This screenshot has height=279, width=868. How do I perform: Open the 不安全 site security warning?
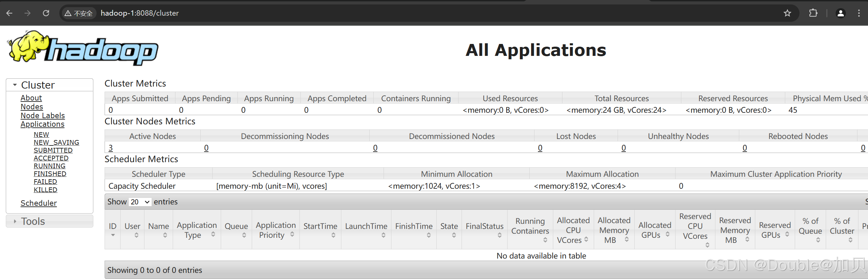click(79, 13)
